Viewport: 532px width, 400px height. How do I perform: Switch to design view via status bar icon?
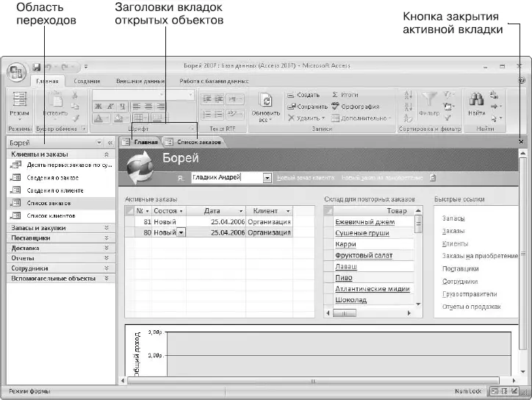click(x=514, y=391)
